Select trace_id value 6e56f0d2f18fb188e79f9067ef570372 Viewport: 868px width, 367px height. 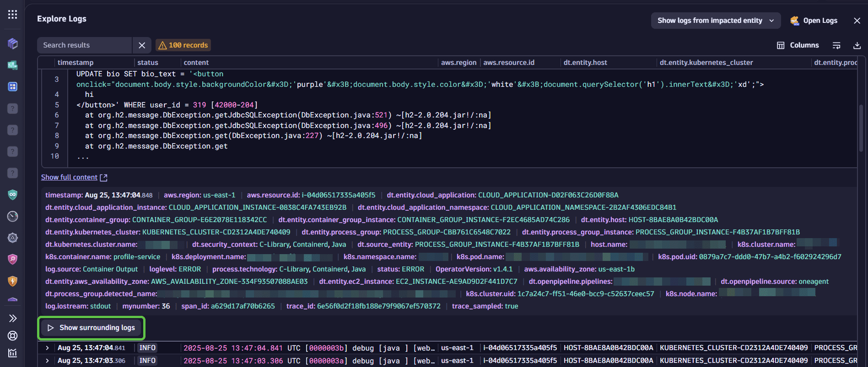pos(379,306)
